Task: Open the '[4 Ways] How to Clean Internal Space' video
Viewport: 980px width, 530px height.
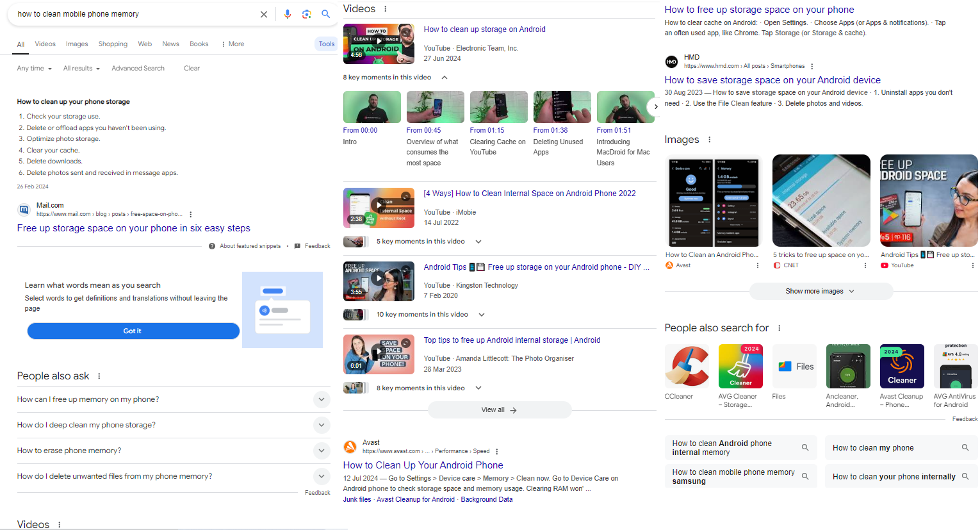Action: 530,194
